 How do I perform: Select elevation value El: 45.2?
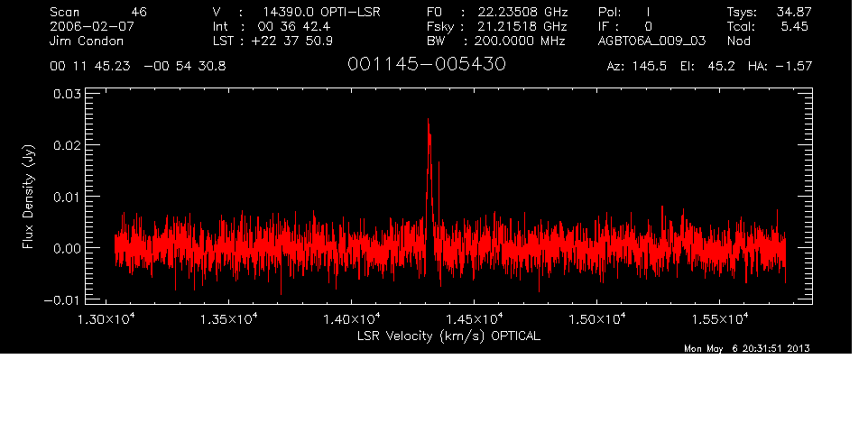point(707,67)
